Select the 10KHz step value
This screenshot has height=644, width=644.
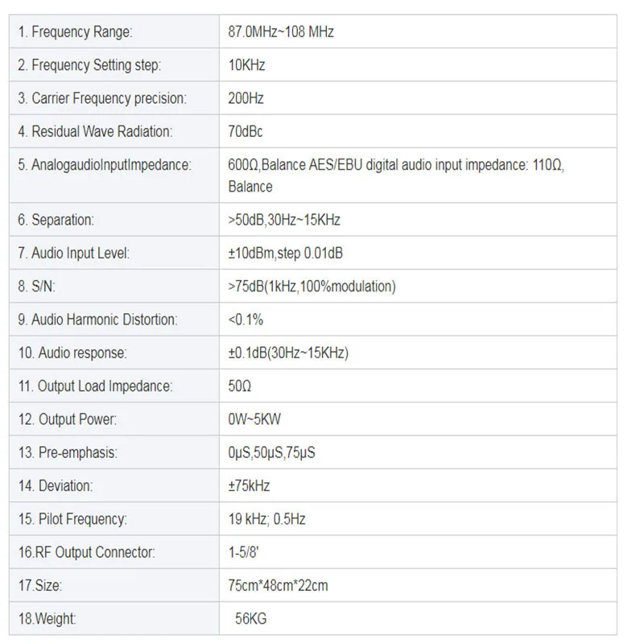pyautogui.click(x=246, y=65)
